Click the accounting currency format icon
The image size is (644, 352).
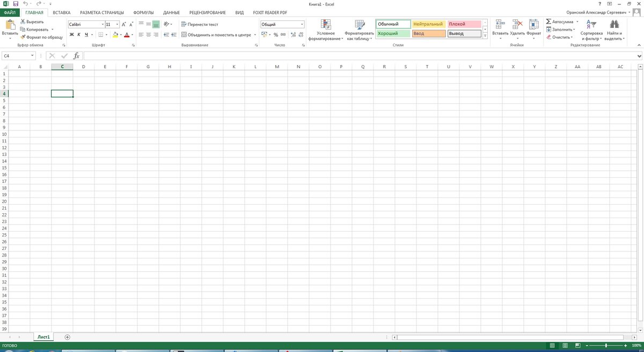[264, 35]
